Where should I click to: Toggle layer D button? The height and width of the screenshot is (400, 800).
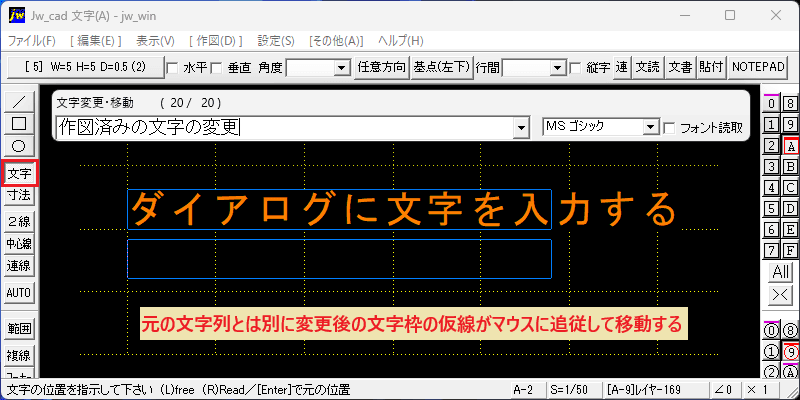pos(791,209)
